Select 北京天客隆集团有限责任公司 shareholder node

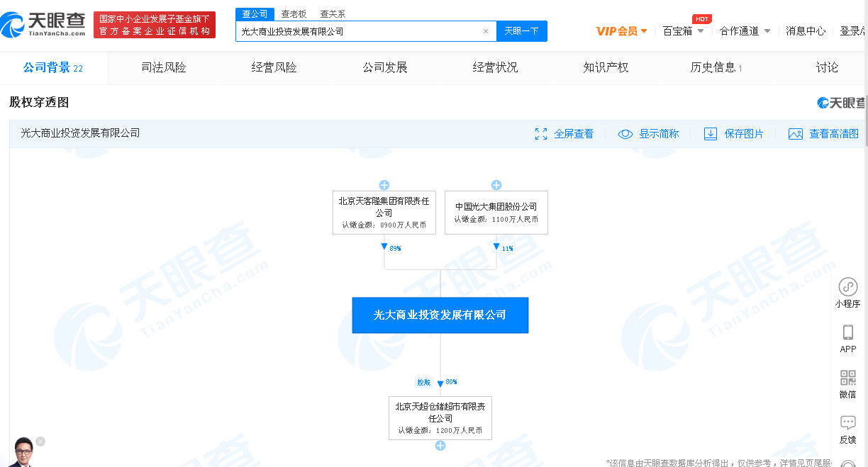(384, 213)
